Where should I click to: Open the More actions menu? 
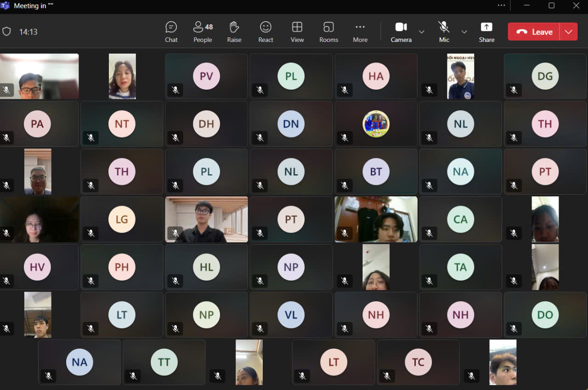coord(360,32)
